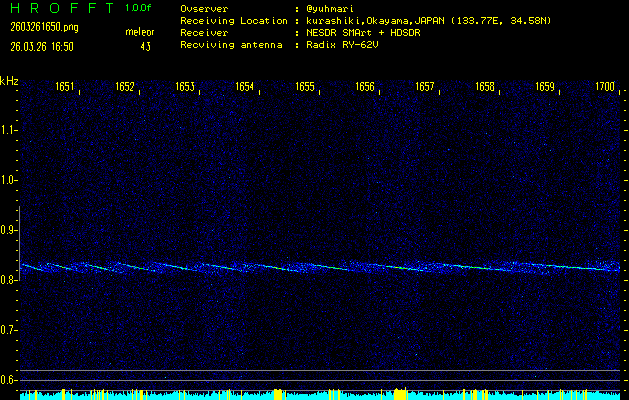The image size is (629, 400).
Task: Click the meteor count value 43
Action: click(x=145, y=46)
